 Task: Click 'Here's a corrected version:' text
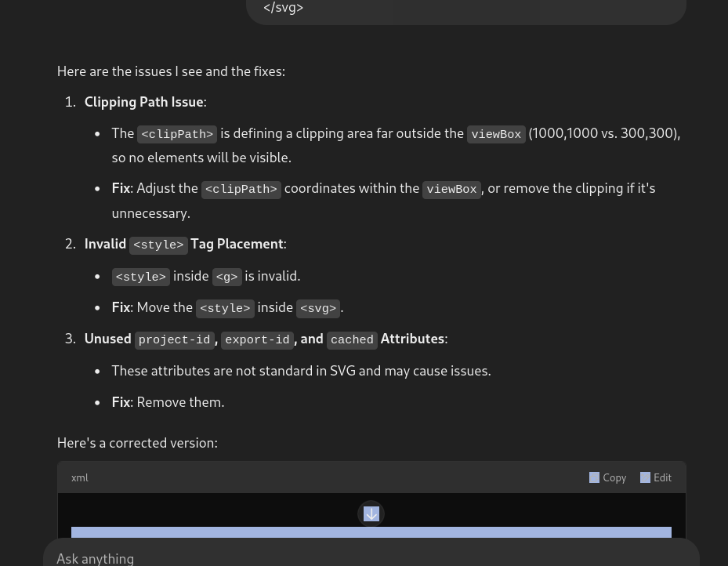[137, 443]
